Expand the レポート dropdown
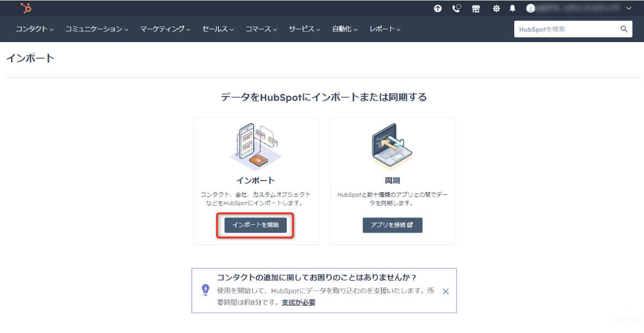 click(x=385, y=29)
